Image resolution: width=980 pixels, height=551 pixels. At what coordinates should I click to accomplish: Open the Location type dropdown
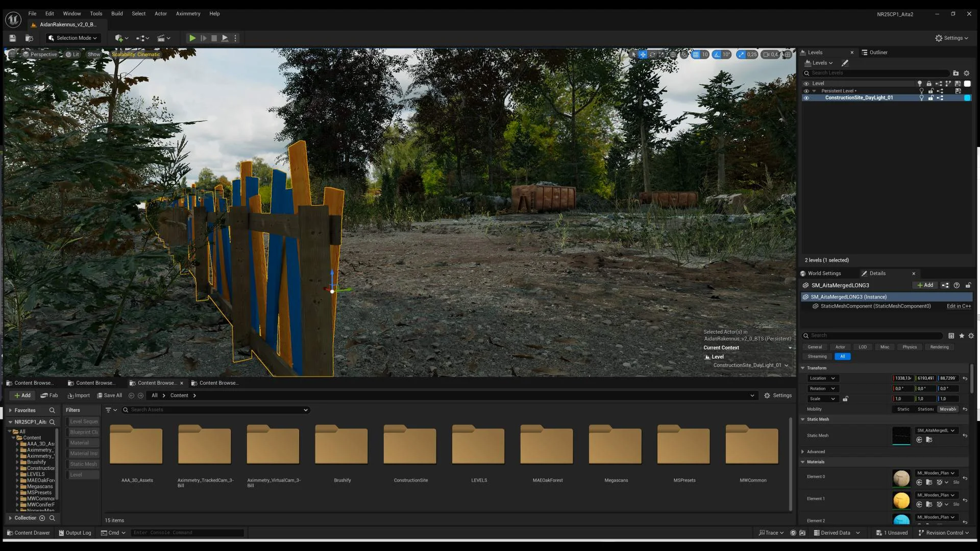point(822,379)
